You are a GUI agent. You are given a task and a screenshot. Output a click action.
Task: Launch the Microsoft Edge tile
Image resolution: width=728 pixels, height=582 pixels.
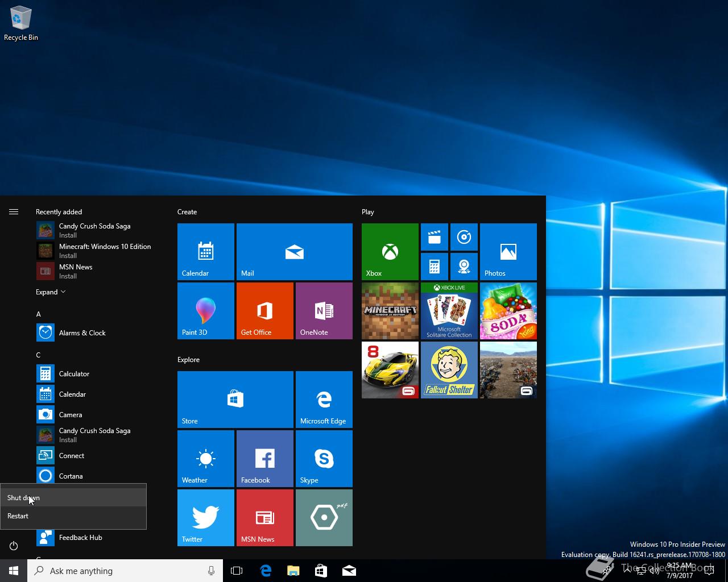[324, 400]
